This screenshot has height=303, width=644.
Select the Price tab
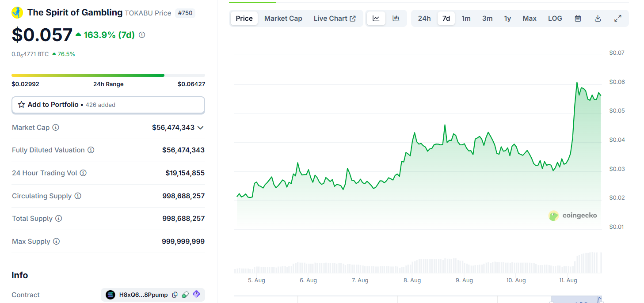(244, 19)
